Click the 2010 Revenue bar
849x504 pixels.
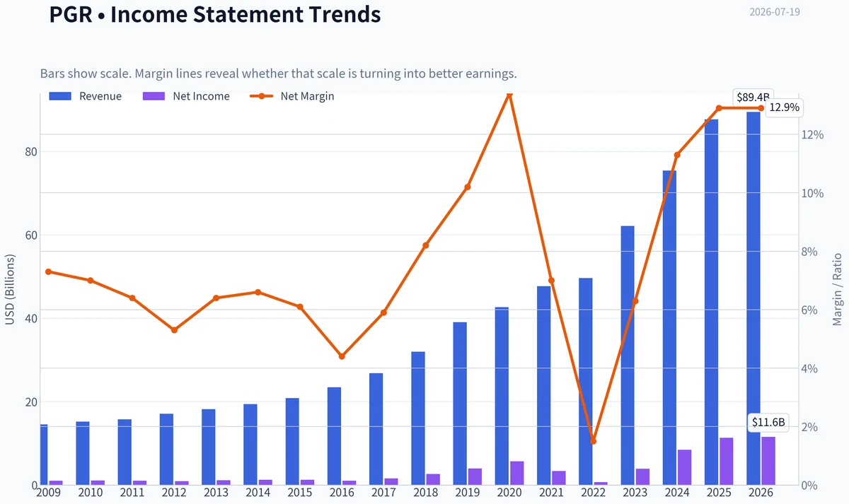pyautogui.click(x=83, y=454)
